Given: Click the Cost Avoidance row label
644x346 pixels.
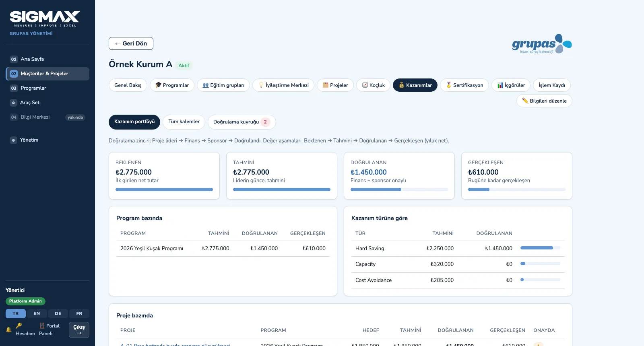Looking at the screenshot, I should [x=374, y=280].
